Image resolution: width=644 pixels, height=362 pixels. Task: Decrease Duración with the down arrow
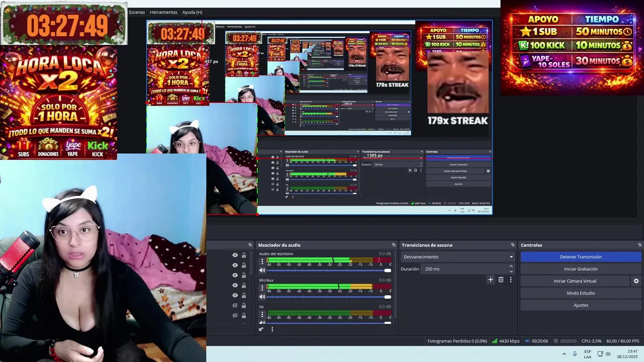tap(511, 271)
